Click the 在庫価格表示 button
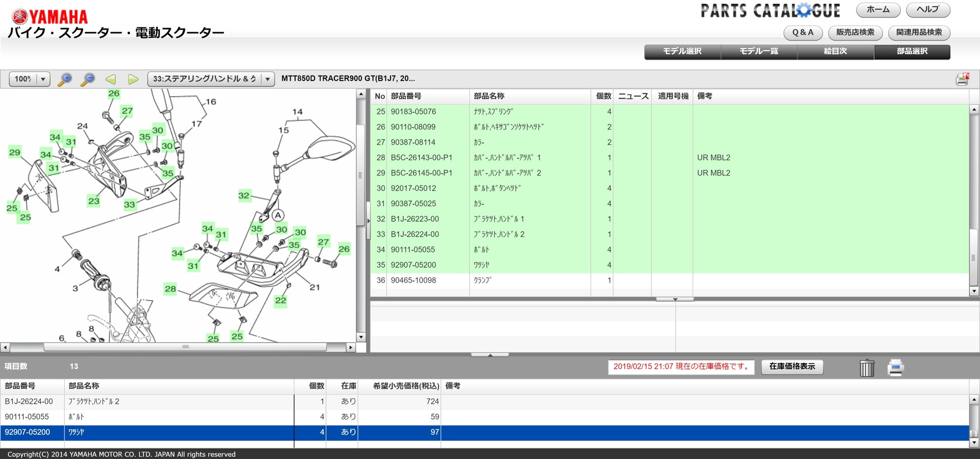Image resolution: width=980 pixels, height=459 pixels. coord(792,367)
